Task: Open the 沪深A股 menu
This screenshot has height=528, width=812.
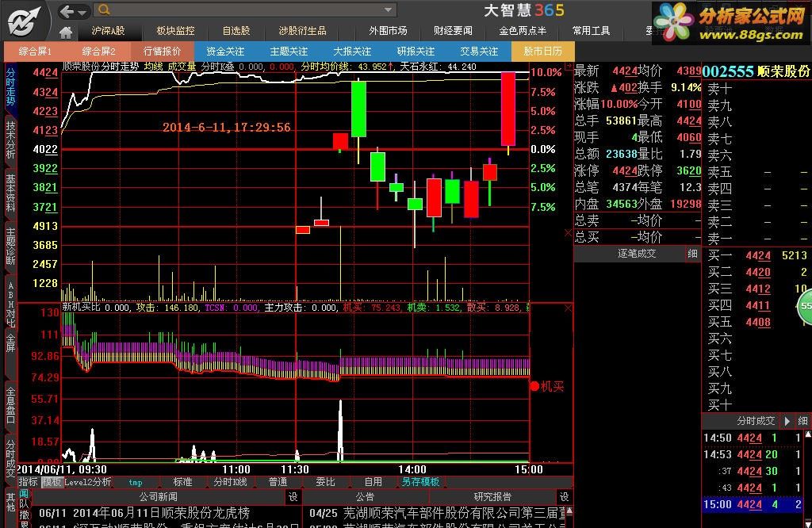Action: (x=108, y=31)
